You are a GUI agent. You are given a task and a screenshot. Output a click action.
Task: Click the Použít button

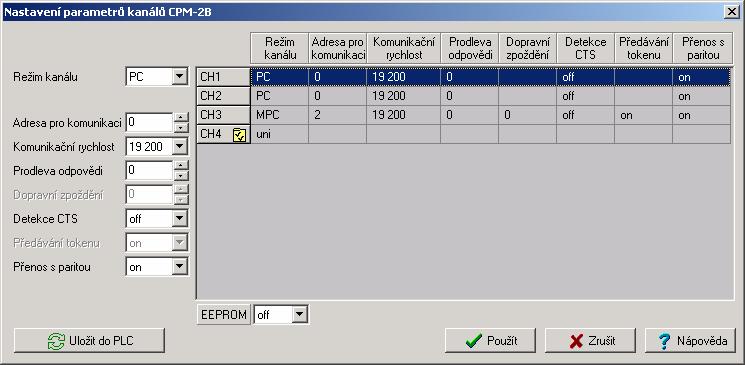coord(490,341)
